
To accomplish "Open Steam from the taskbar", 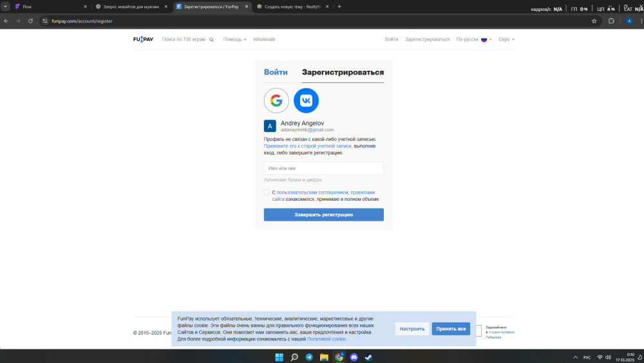I will pyautogui.click(x=369, y=357).
